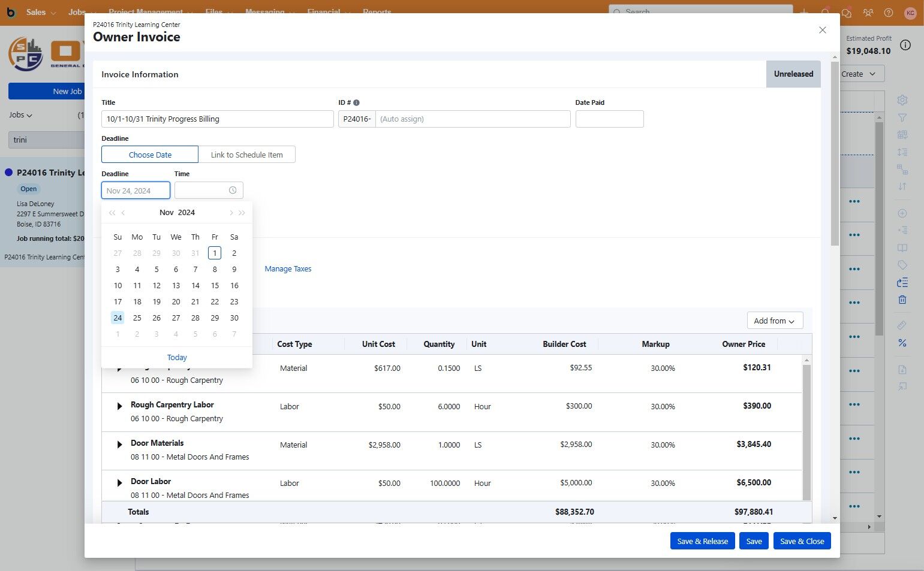Click the ID # info icon
The width and height of the screenshot is (924, 571).
point(356,102)
